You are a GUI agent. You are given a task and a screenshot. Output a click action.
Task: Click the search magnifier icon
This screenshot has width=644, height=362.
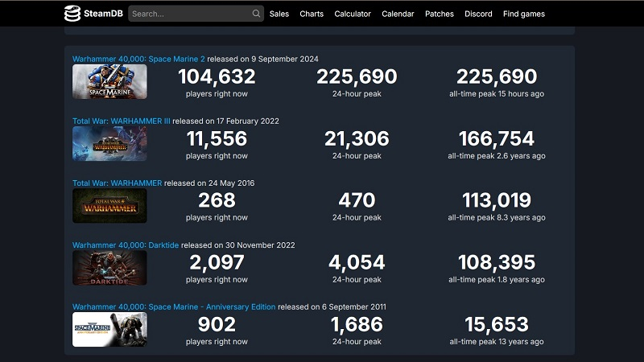(x=256, y=14)
